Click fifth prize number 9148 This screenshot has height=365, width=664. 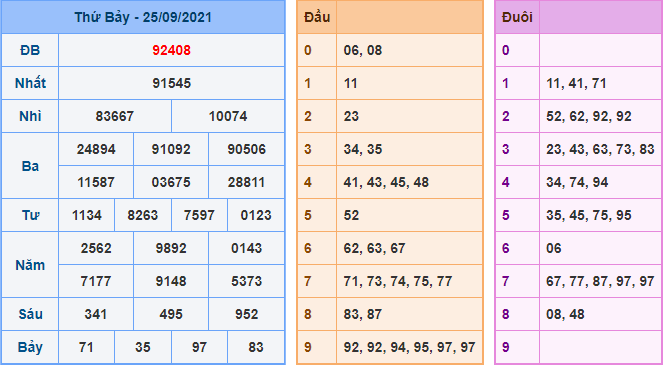[x=171, y=282]
